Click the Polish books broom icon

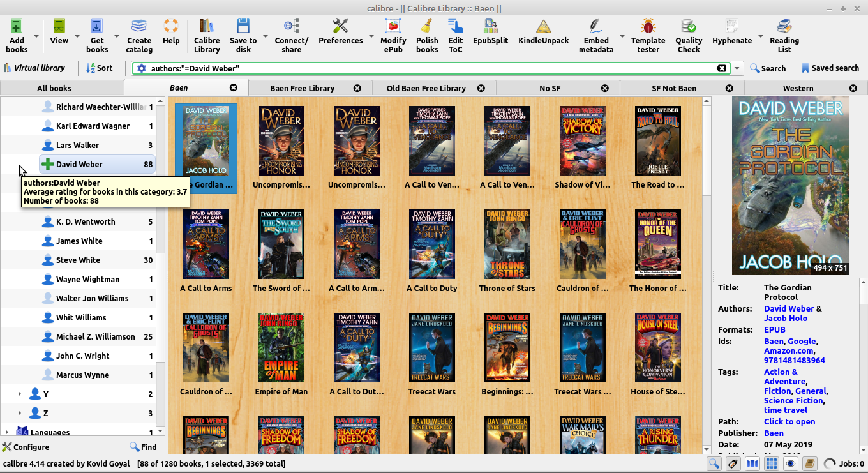[427, 26]
